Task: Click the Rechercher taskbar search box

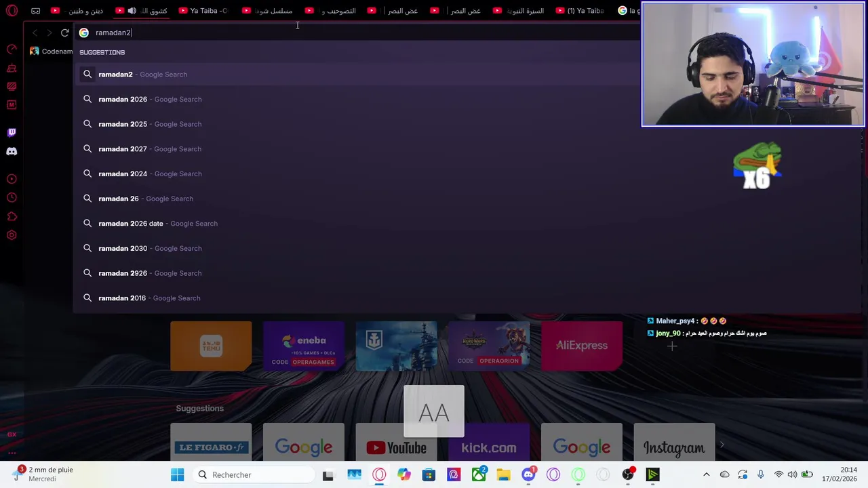Action: pos(254,475)
